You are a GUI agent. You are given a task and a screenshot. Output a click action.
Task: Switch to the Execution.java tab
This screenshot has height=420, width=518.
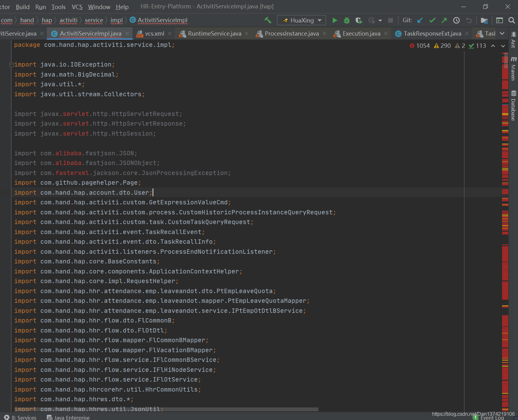(361, 34)
